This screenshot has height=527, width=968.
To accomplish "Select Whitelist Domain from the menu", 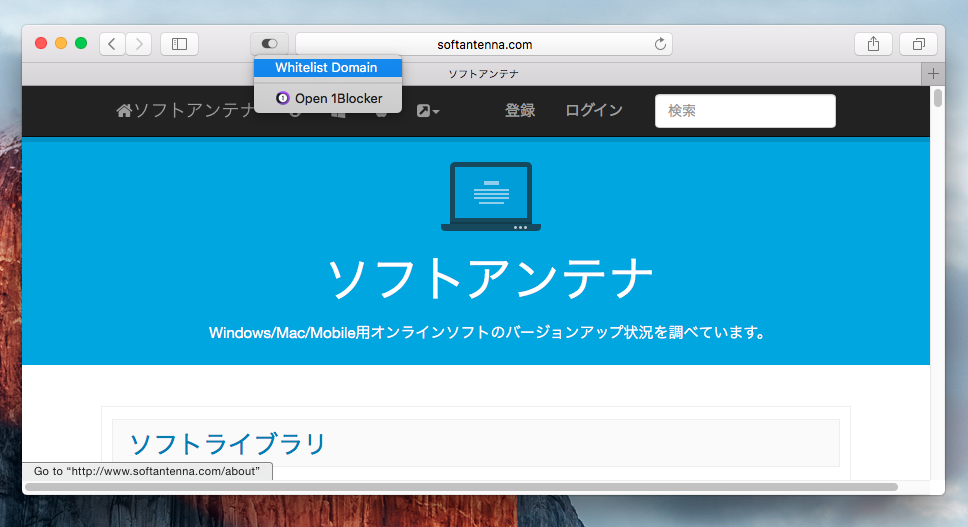I will coord(328,68).
